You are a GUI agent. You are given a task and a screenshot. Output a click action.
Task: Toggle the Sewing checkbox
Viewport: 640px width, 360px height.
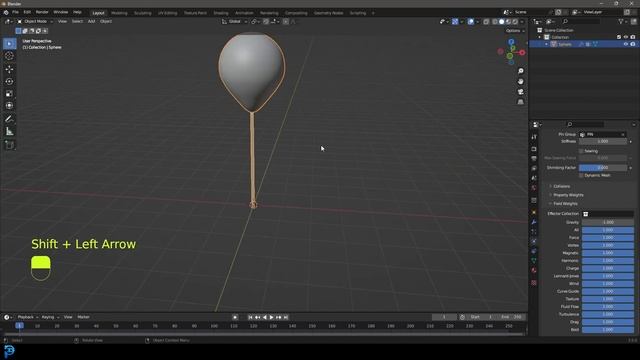581,151
